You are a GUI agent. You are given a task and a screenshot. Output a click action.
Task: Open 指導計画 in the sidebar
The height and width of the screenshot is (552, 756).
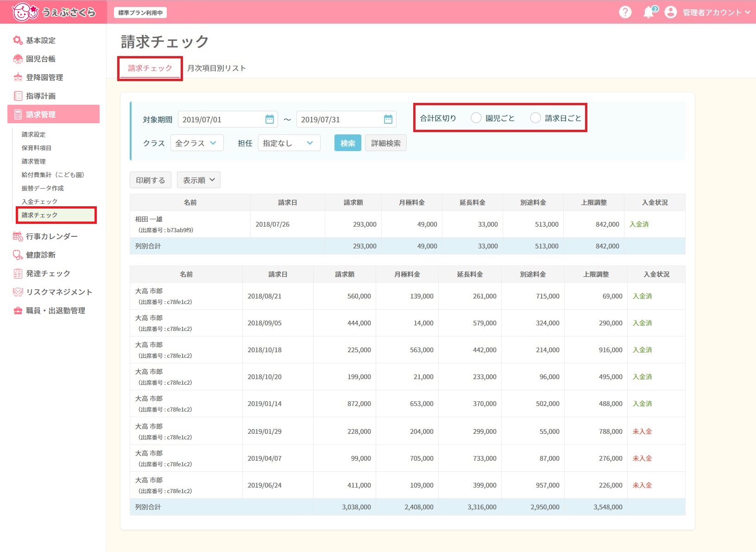point(41,96)
